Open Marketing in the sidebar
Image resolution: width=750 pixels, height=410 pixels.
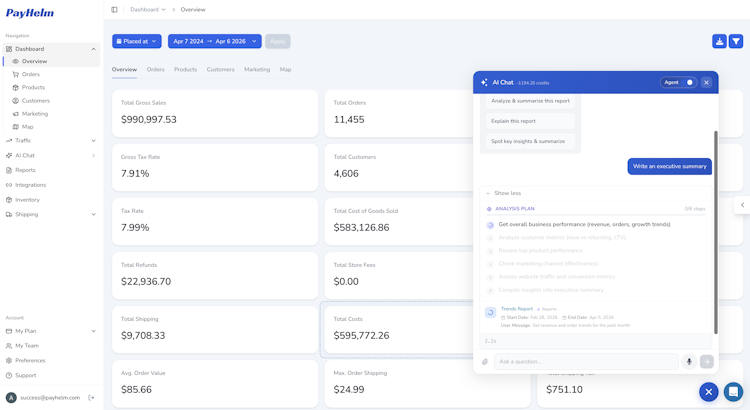(34, 114)
